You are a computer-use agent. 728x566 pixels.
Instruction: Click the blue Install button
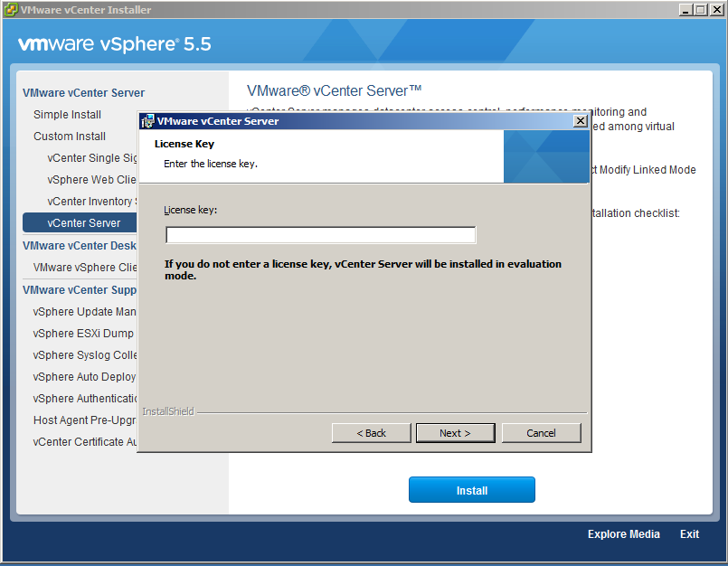tap(471, 490)
